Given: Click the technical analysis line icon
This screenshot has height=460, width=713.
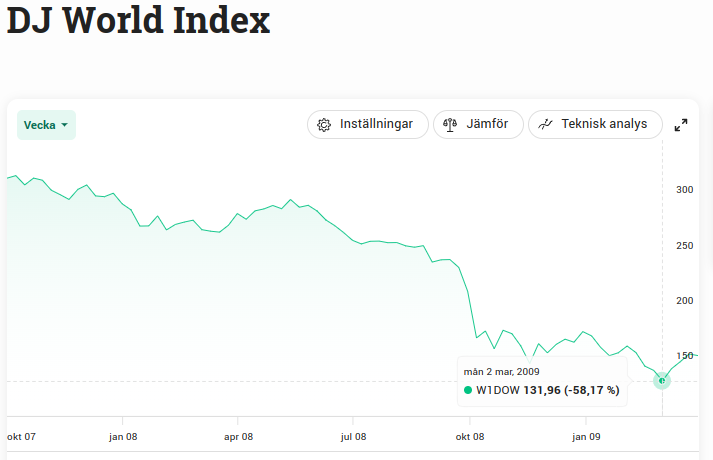Looking at the screenshot, I should 545,125.
